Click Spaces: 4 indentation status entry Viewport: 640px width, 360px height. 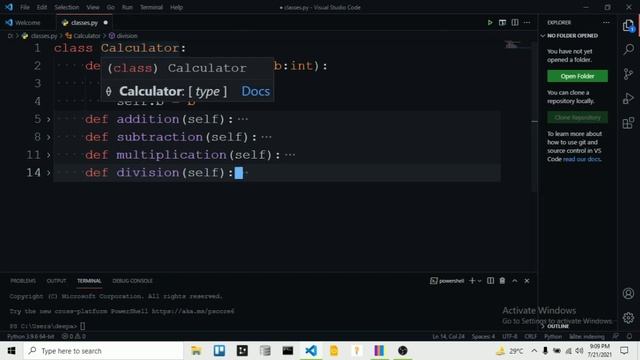coord(483,336)
